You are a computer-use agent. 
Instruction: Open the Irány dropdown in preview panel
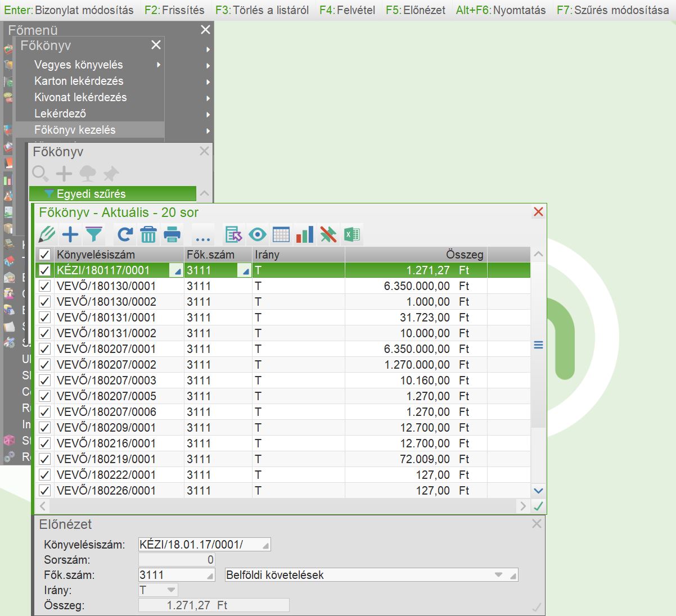[x=171, y=590]
